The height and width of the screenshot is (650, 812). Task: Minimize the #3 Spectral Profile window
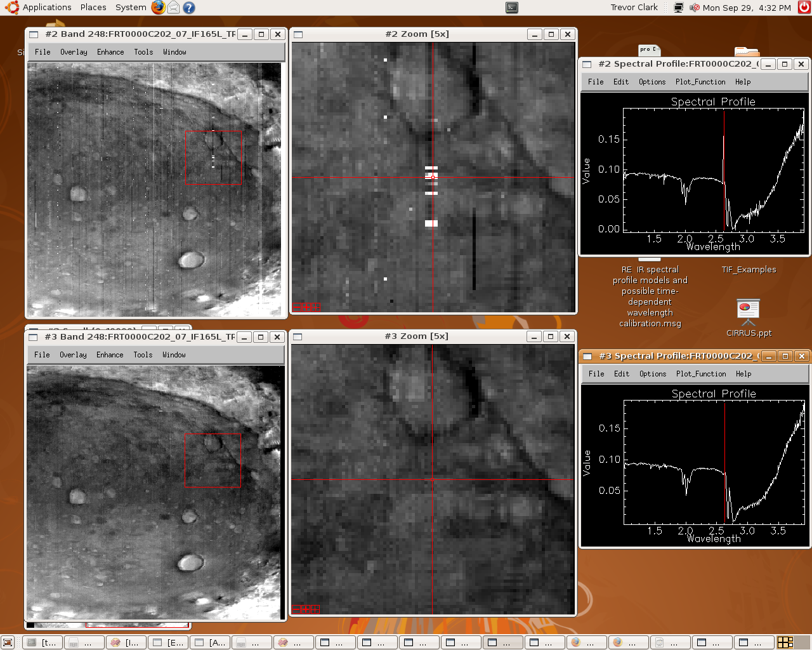coord(769,356)
